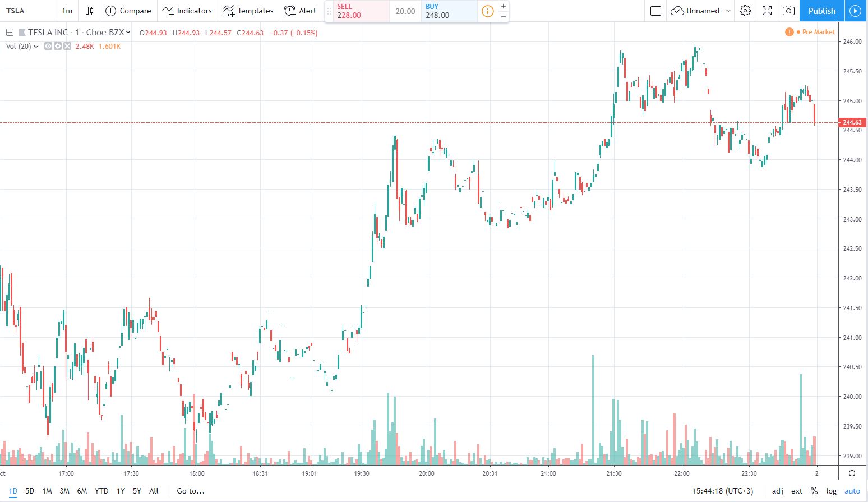Publish the chart idea
Screen dimensions: 868x502
[822, 11]
